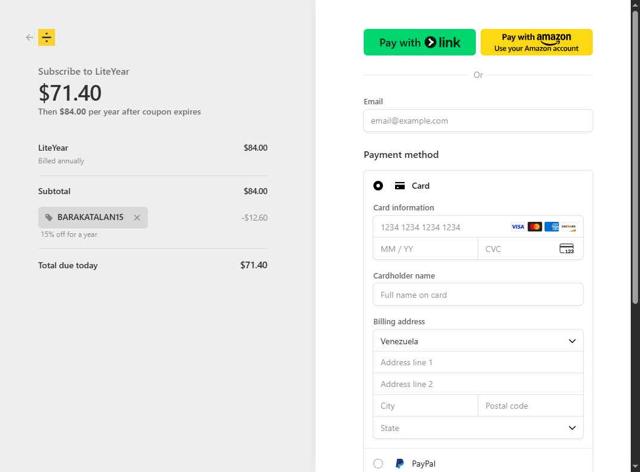The image size is (640, 472).
Task: Click the scrollbar down arrow
Action: coord(635,467)
